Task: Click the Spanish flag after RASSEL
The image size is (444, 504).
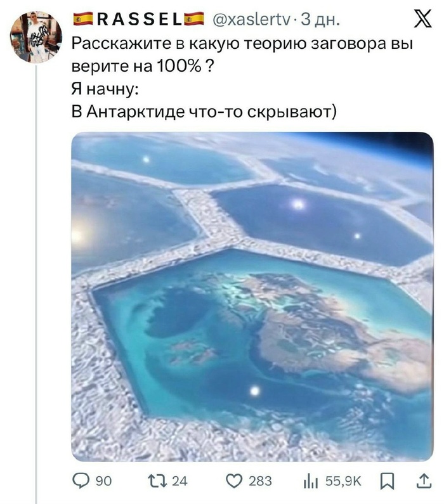Action: pos(194,19)
